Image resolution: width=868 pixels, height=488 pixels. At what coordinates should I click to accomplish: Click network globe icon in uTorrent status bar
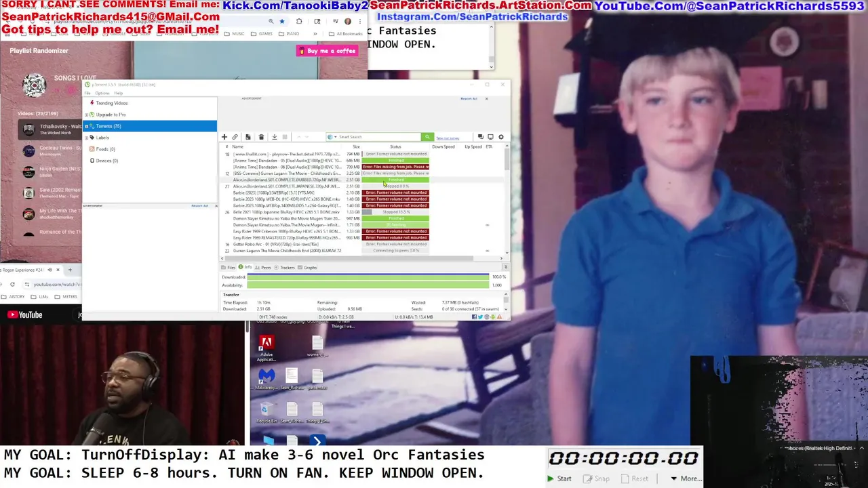[x=487, y=317]
